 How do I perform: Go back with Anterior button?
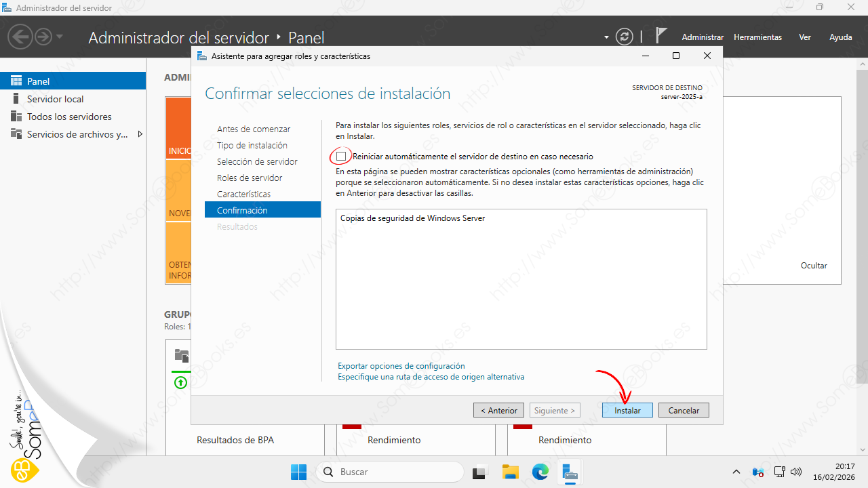pyautogui.click(x=498, y=410)
